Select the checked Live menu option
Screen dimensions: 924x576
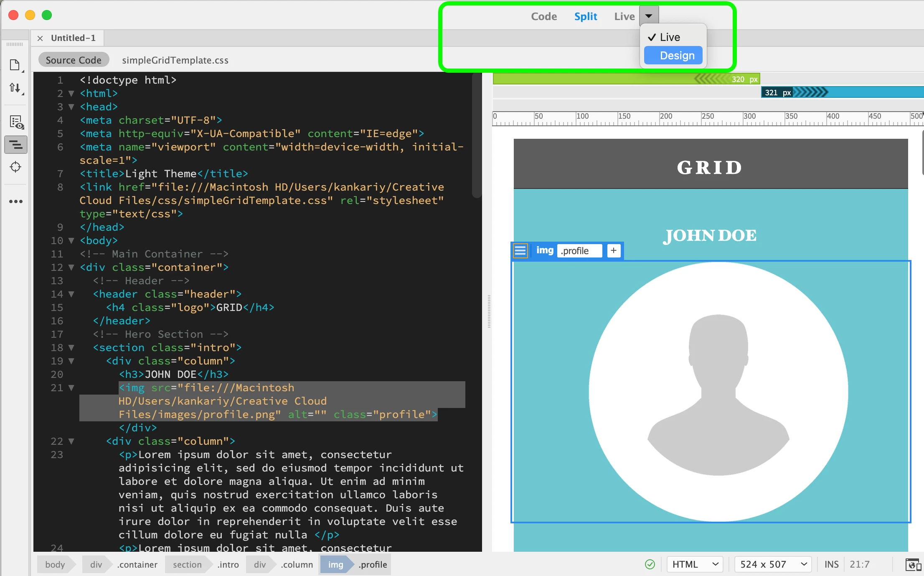[x=670, y=37]
